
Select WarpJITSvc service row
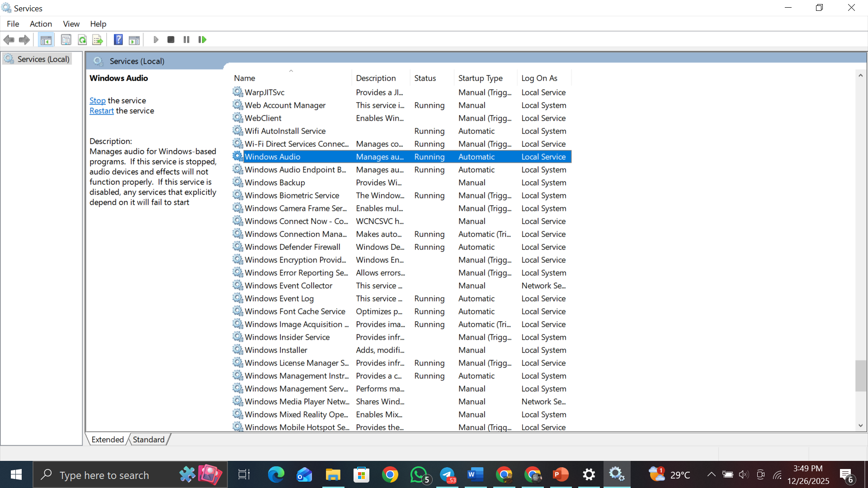pyautogui.click(x=402, y=92)
